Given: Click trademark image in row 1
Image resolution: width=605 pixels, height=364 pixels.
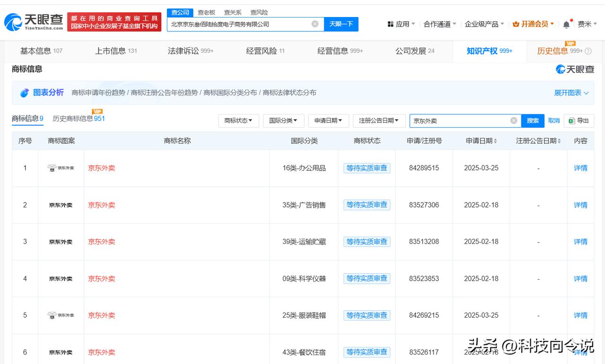Looking at the screenshot, I should (x=61, y=168).
